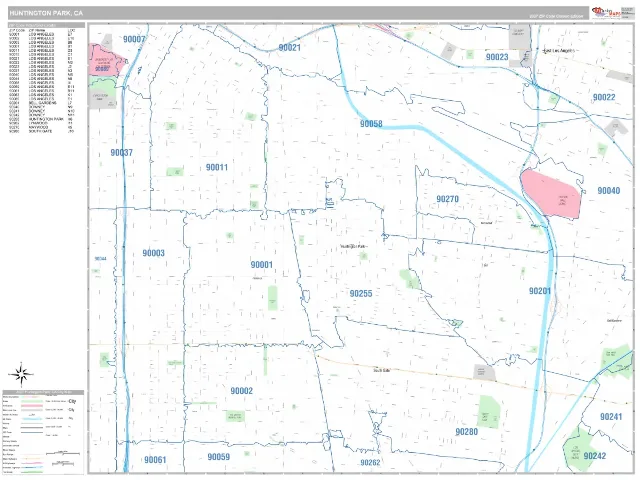The image size is (640, 480).
Task: Select the 90058 ZIP code label
Action: pos(371,124)
